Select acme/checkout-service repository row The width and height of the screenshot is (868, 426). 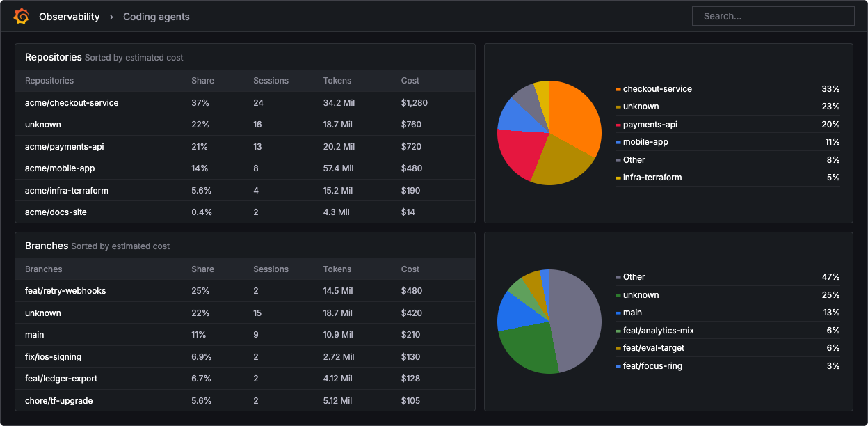245,103
